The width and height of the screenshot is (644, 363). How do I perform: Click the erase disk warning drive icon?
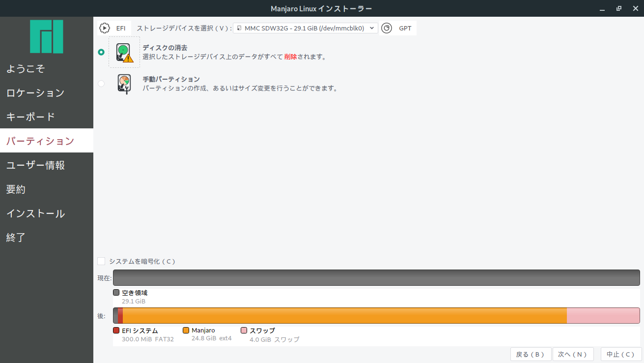[x=125, y=52]
